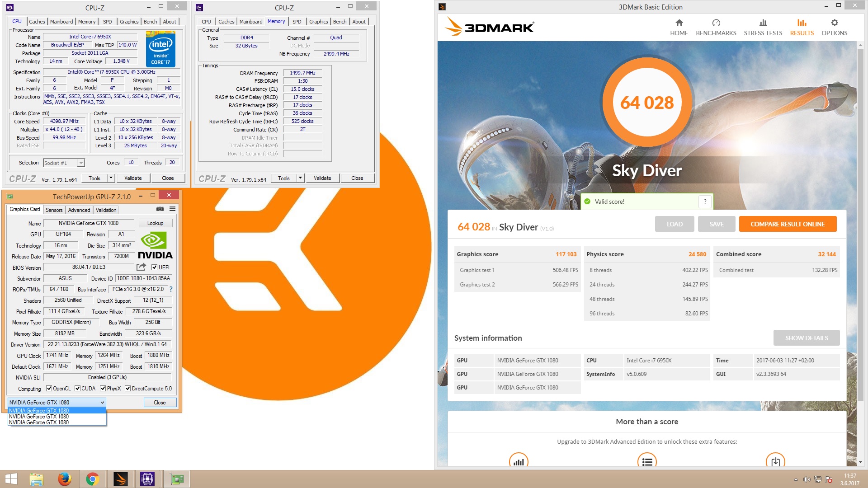Viewport: 868px width, 488px height.
Task: Go to STRESS TESTS in 3DMark
Action: click(763, 28)
